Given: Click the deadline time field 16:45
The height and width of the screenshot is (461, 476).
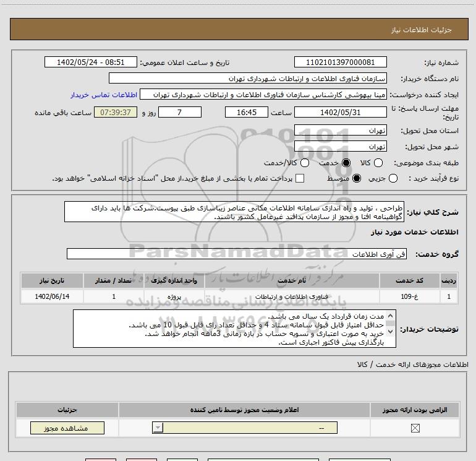Looking at the screenshot, I should [x=247, y=112].
